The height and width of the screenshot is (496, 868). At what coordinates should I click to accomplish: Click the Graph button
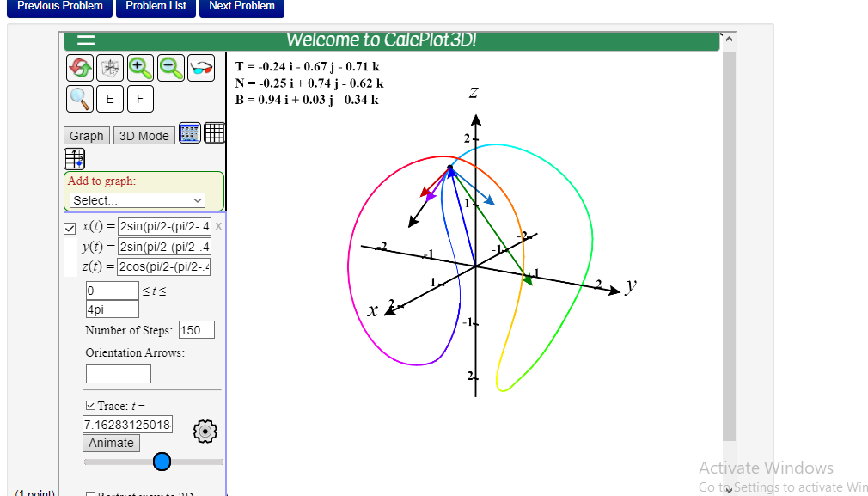click(86, 136)
